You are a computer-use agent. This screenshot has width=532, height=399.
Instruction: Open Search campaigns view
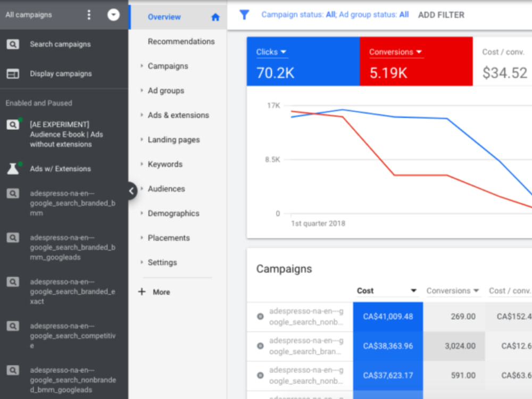pos(61,44)
